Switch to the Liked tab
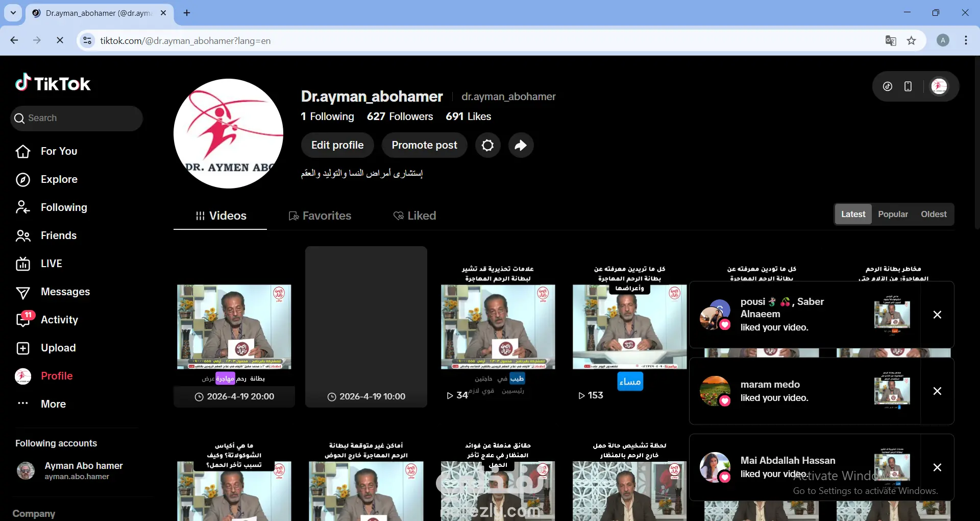Image resolution: width=980 pixels, height=521 pixels. click(x=415, y=216)
